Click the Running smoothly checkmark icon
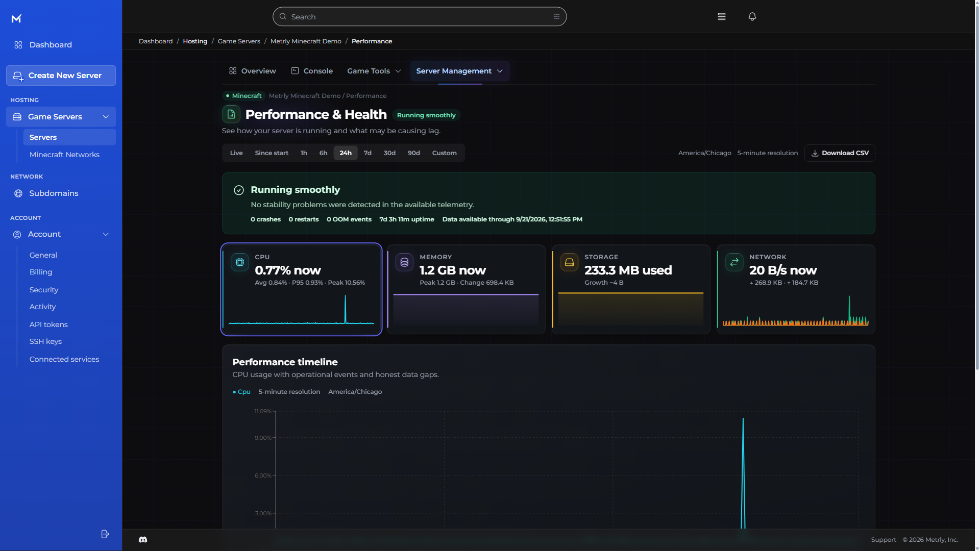This screenshot has height=551, width=980. (239, 190)
